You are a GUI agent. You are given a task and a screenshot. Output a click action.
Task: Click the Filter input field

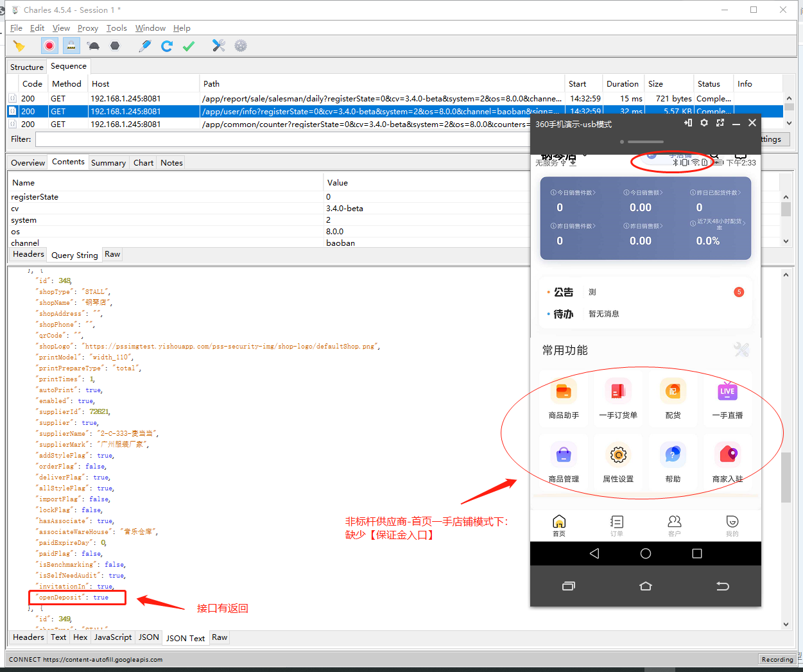point(282,139)
